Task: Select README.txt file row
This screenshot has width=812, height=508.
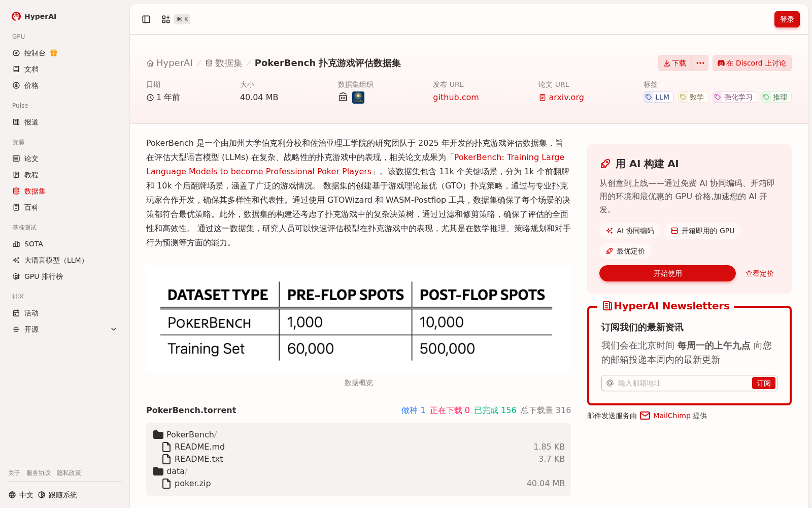Action: point(358,459)
